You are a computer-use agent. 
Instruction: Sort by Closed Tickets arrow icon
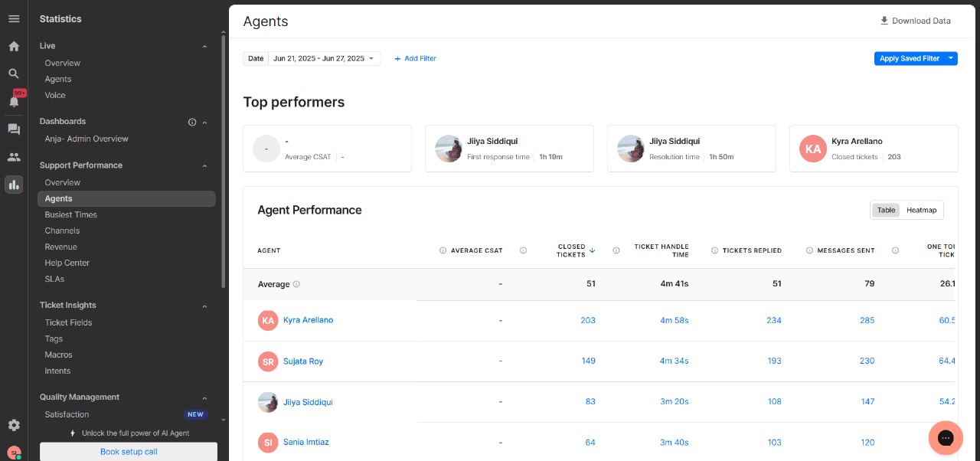(x=593, y=250)
